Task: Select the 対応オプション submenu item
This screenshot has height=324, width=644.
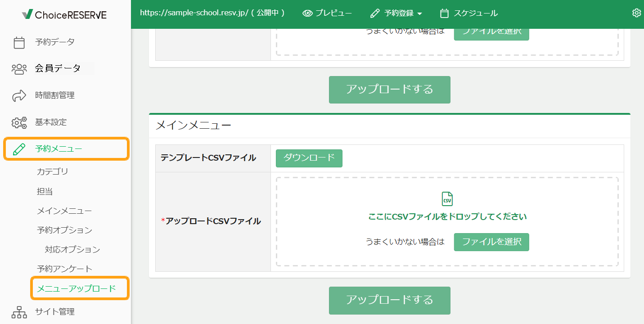Action: pyautogui.click(x=72, y=250)
